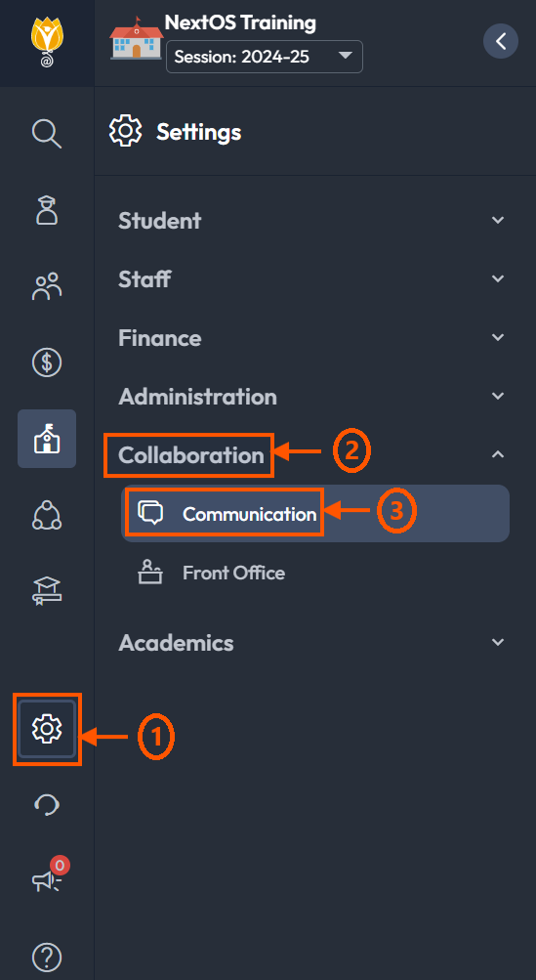Open the staff people icon module

click(47, 286)
